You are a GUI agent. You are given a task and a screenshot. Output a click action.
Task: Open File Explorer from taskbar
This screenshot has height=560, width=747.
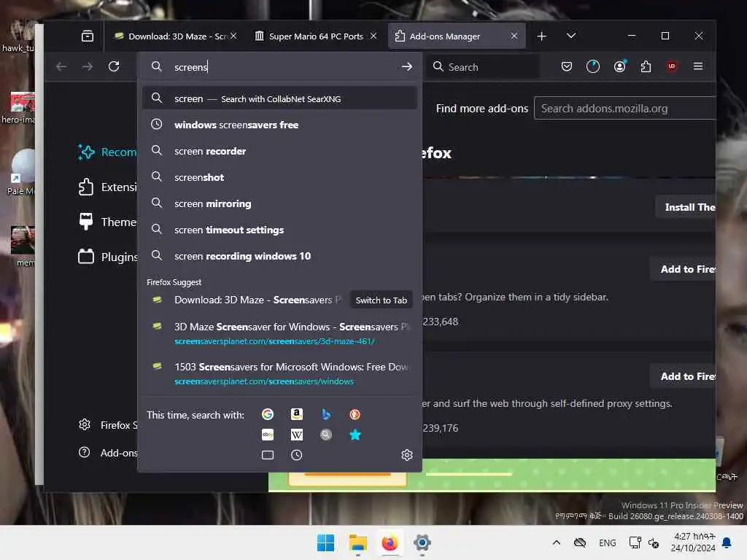click(357, 542)
